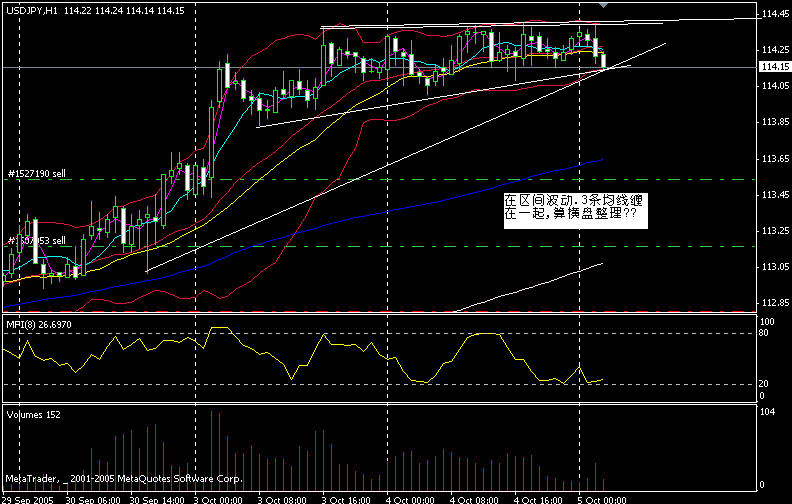Click the 29 Sep 2005 time axis label
This screenshot has height=504, width=792.
(28, 499)
